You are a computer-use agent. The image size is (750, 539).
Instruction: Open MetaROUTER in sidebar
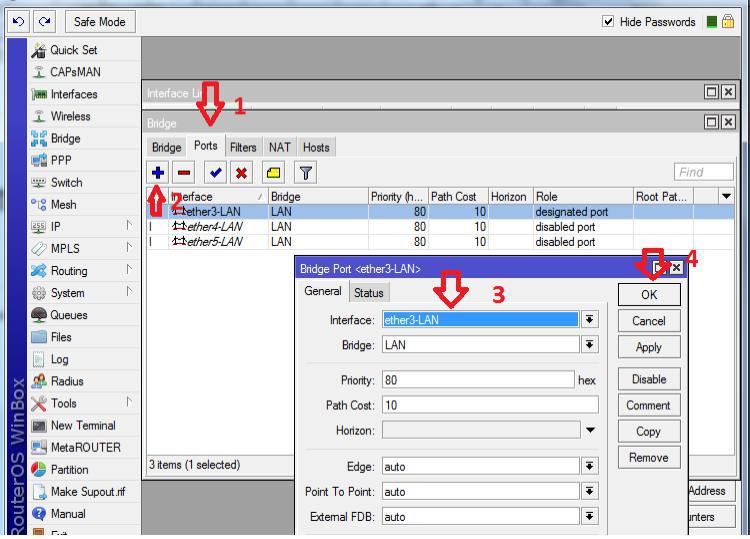pyautogui.click(x=86, y=448)
